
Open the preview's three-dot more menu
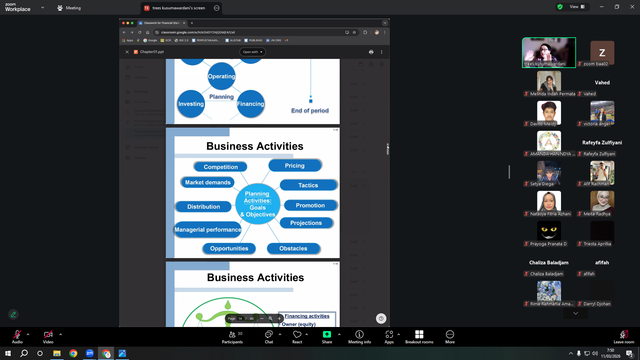click(382, 52)
